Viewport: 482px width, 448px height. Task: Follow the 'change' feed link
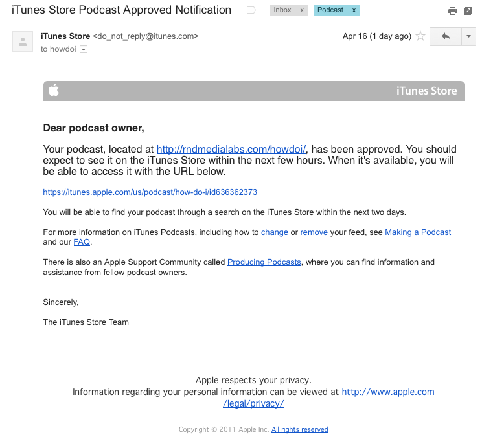coord(275,232)
